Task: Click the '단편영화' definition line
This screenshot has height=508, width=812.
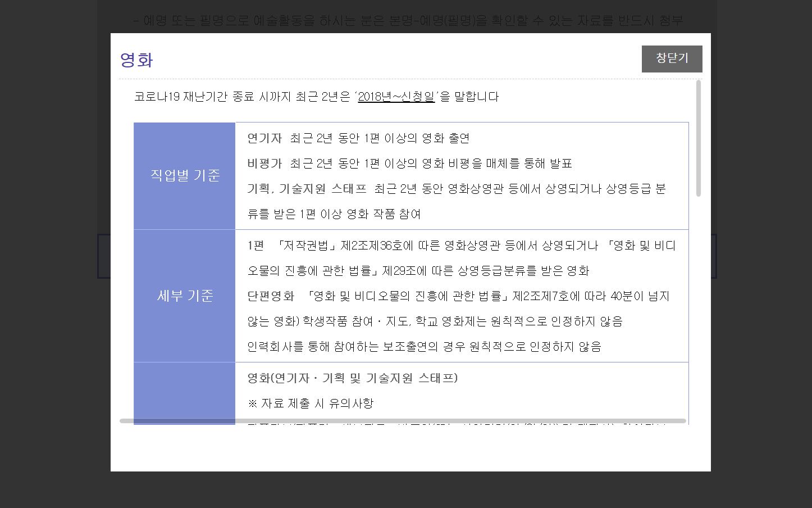Action: pos(458,296)
